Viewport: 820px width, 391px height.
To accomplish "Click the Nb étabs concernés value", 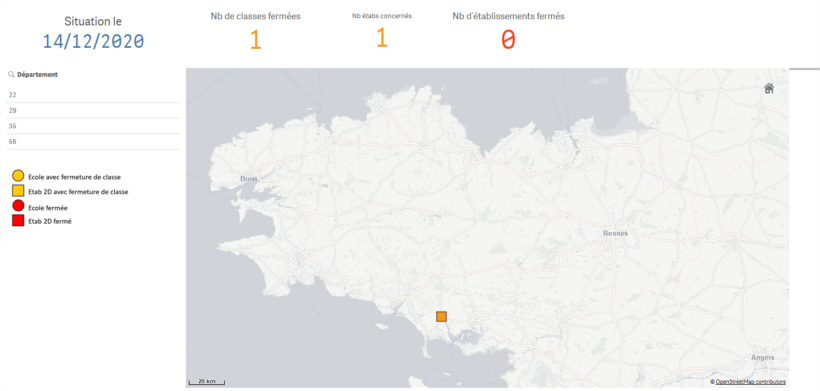I will pos(382,38).
